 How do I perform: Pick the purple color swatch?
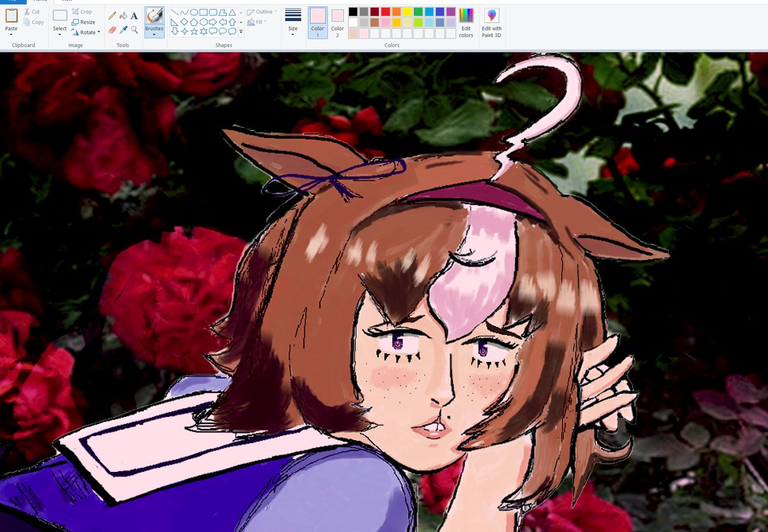(451, 12)
